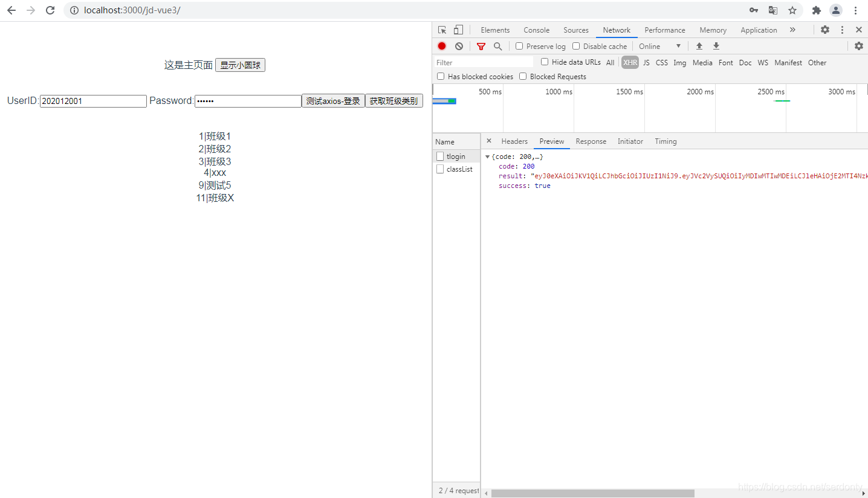The width and height of the screenshot is (868, 498).
Task: Stop recording network log red button
Action: click(x=442, y=46)
